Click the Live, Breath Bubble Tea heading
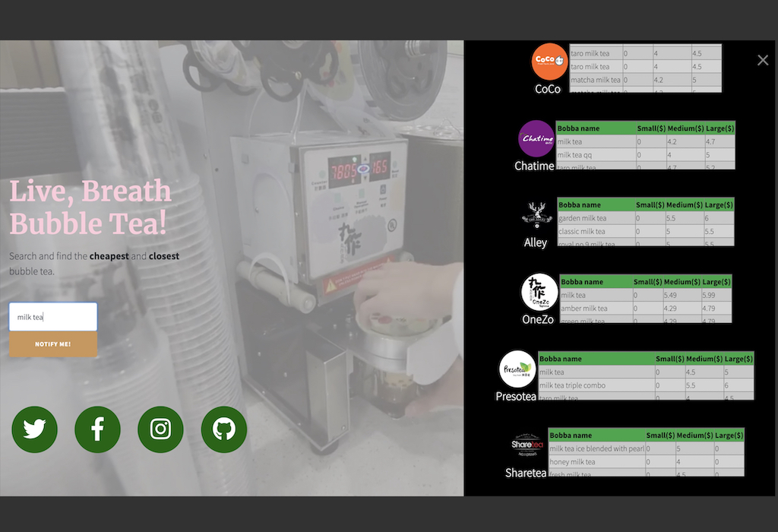Image resolution: width=778 pixels, height=532 pixels. 90,207
